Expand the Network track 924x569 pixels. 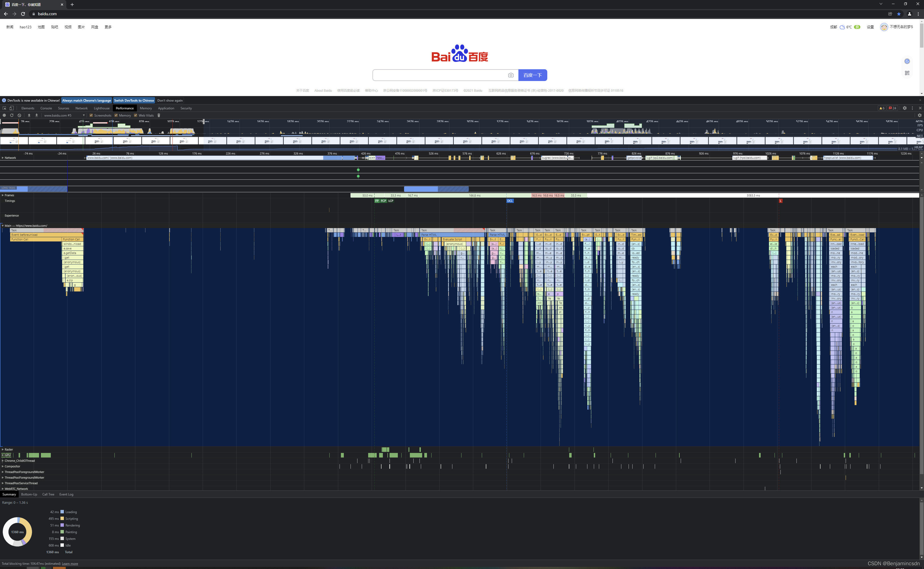pyautogui.click(x=3, y=158)
